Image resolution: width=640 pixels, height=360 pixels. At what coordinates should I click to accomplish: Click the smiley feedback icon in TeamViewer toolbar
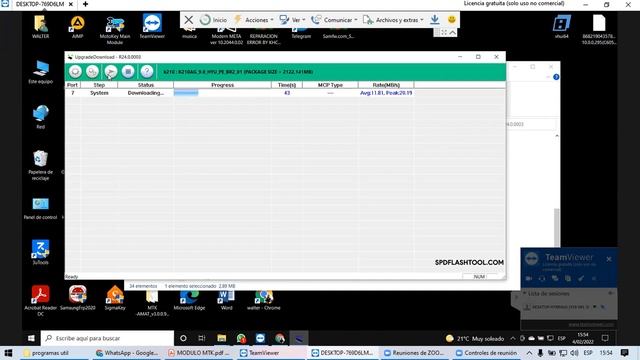tap(451, 19)
